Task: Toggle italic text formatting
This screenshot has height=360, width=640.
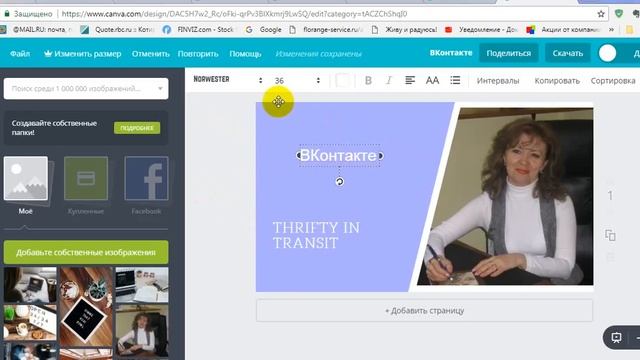Action: (x=389, y=80)
